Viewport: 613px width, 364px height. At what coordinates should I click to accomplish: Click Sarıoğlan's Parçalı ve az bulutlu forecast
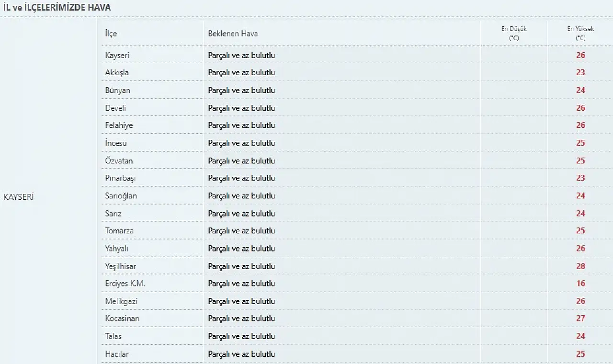[242, 196]
